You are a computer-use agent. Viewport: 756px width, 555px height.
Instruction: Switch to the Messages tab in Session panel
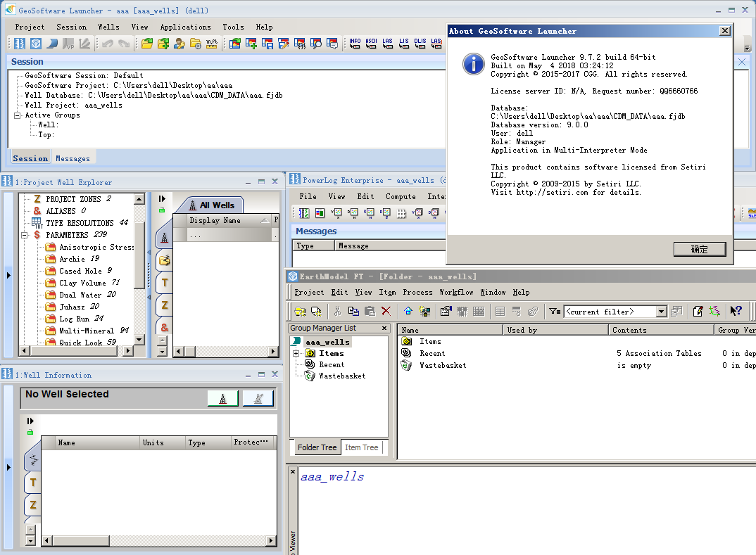[x=73, y=158]
